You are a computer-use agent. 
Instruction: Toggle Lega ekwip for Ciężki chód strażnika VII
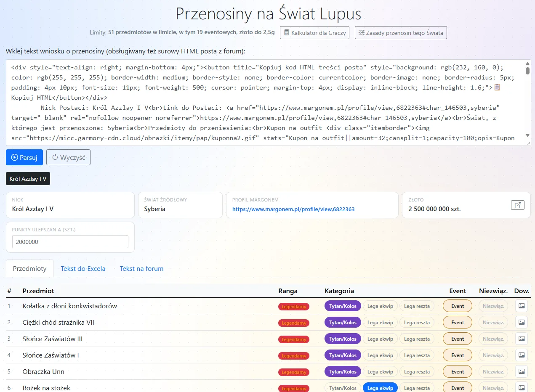point(380,322)
